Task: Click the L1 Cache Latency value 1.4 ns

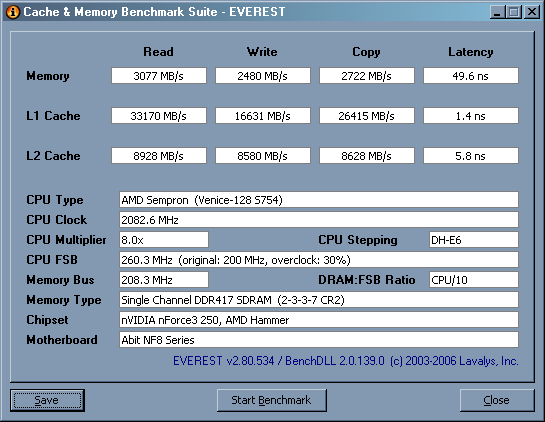Action: coord(471,116)
